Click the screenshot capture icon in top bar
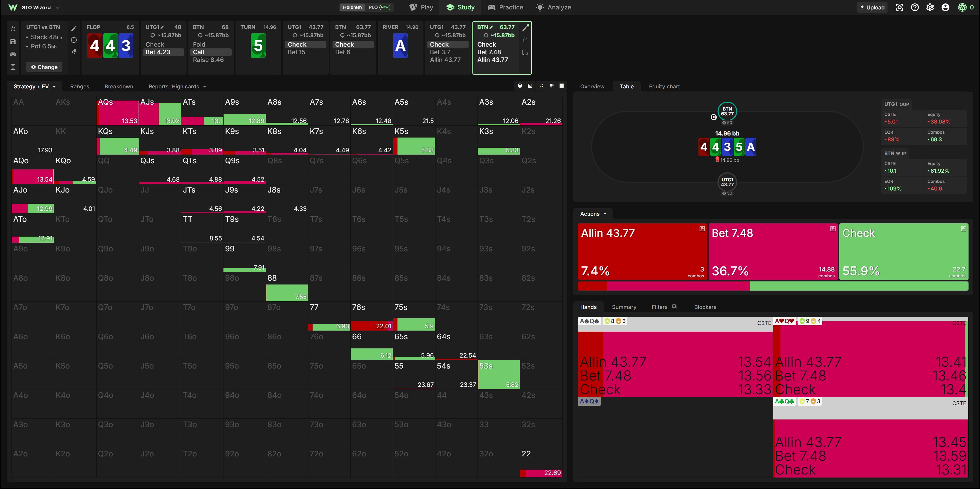 click(x=899, y=7)
